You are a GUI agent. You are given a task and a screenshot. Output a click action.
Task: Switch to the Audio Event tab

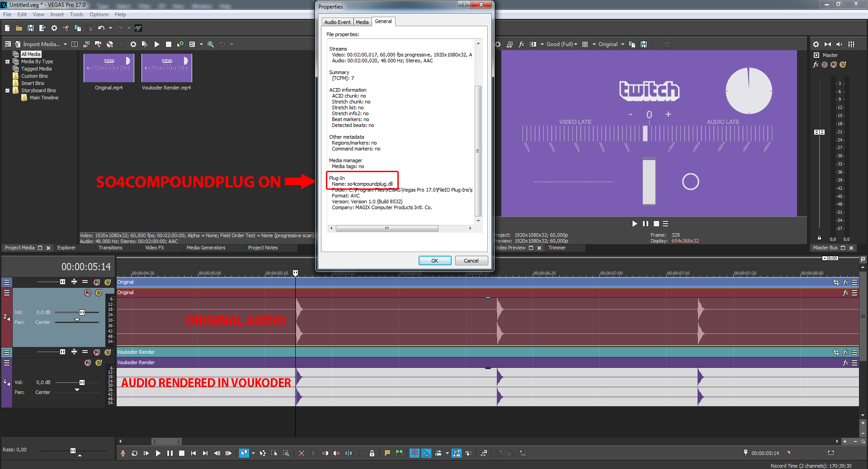337,22
